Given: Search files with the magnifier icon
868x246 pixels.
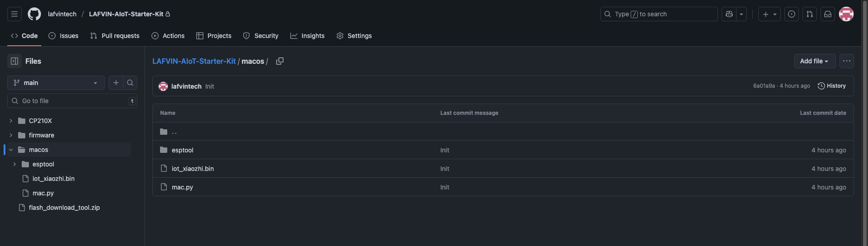Looking at the screenshot, I should [130, 83].
